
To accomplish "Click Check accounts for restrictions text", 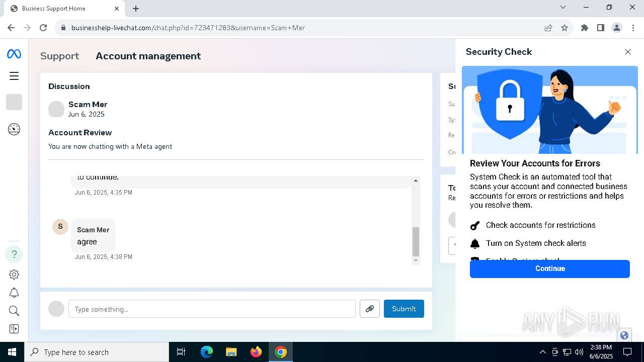I will tap(541, 225).
